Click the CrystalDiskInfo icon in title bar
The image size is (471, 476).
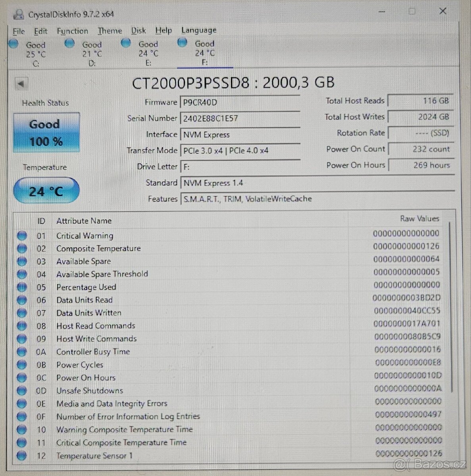pyautogui.click(x=19, y=13)
